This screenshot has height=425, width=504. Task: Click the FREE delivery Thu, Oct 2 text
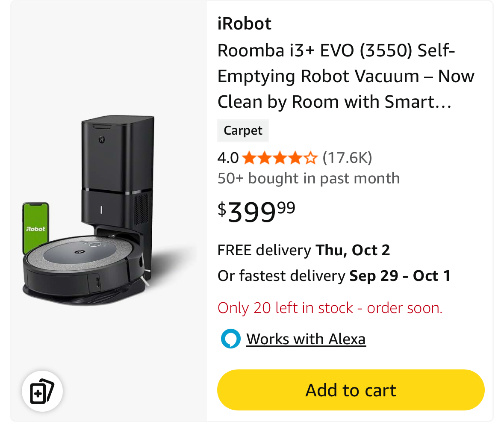[x=304, y=250]
